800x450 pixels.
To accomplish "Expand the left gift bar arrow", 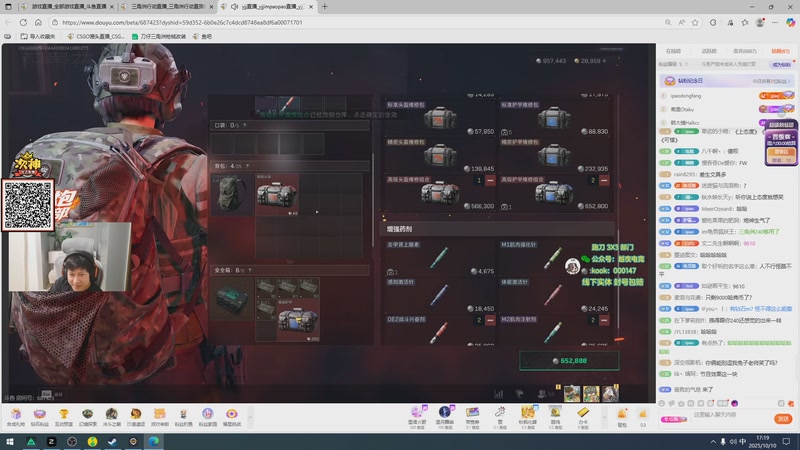I will coord(250,418).
